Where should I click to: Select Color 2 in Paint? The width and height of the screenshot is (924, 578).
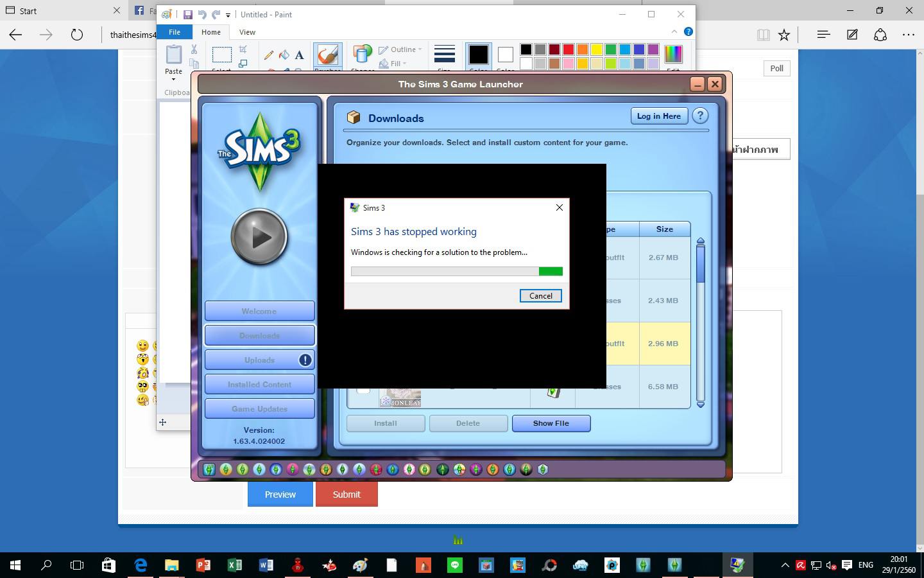click(506, 56)
